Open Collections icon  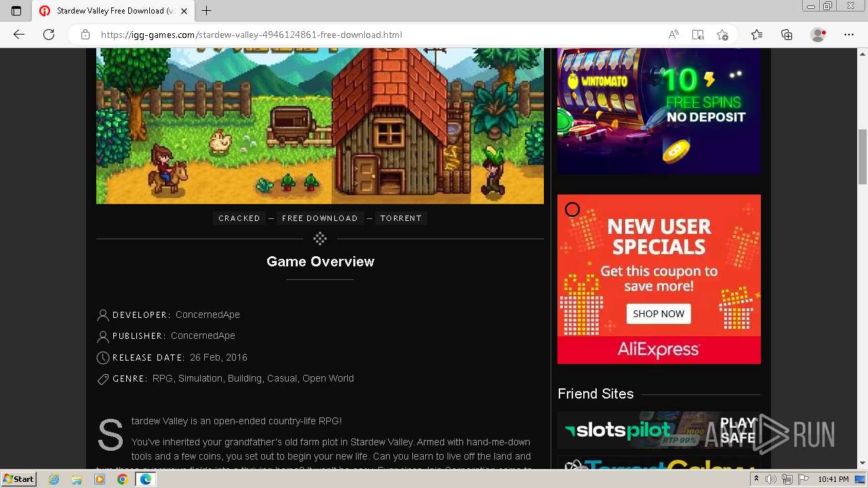[x=787, y=35]
